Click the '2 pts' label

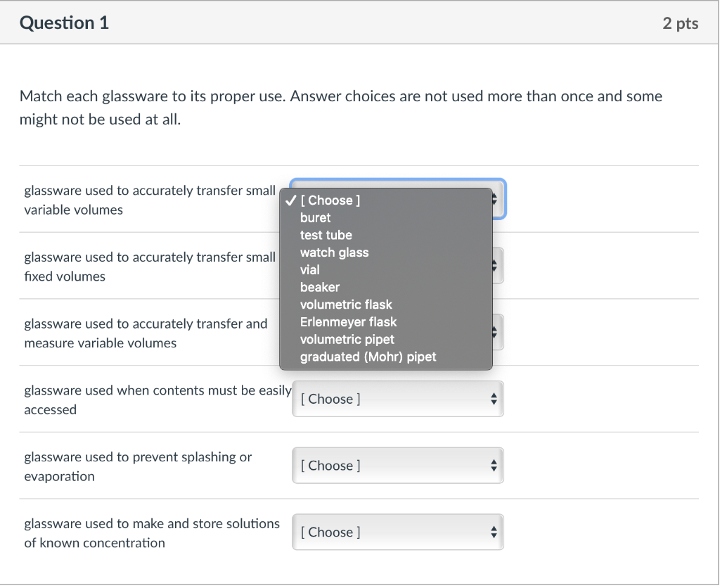(x=681, y=23)
